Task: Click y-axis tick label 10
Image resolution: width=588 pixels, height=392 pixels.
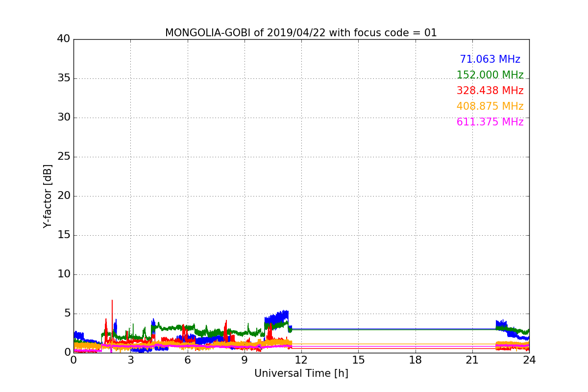Action: pyautogui.click(x=64, y=274)
